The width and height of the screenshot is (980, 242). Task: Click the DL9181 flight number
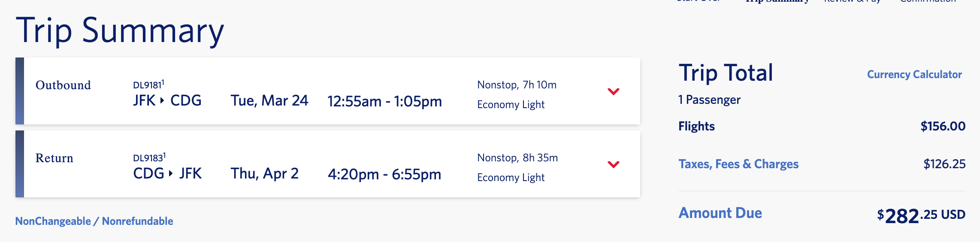pyautogui.click(x=147, y=85)
